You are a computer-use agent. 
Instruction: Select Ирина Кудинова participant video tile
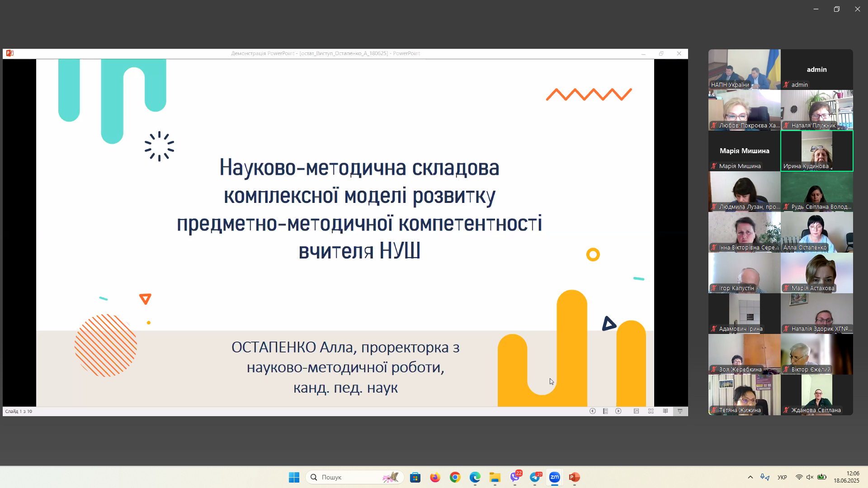(817, 151)
